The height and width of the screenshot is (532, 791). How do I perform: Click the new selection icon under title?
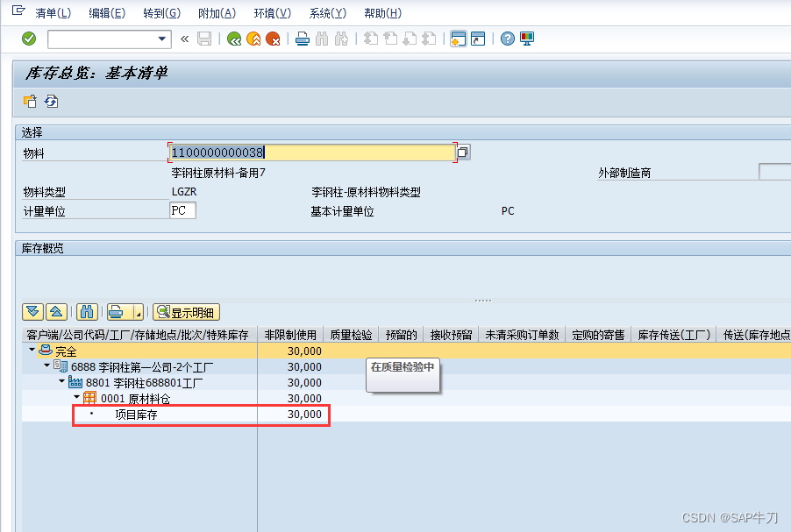point(31,102)
